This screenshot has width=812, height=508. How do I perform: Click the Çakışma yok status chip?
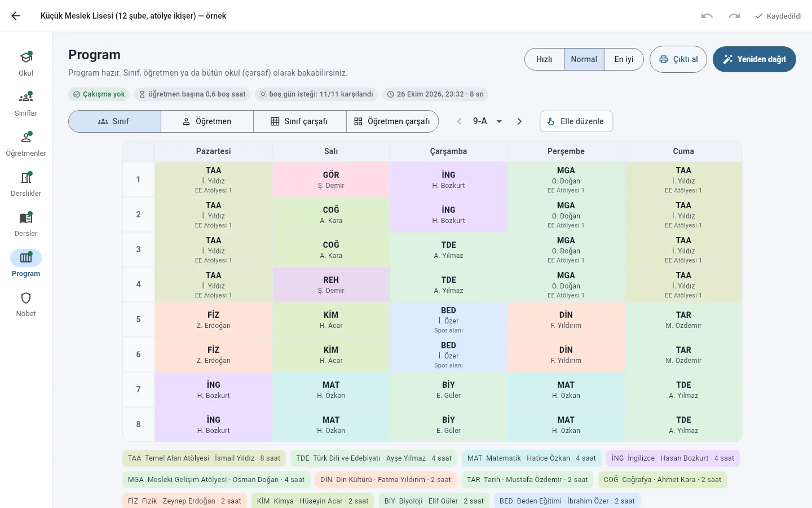99,94
